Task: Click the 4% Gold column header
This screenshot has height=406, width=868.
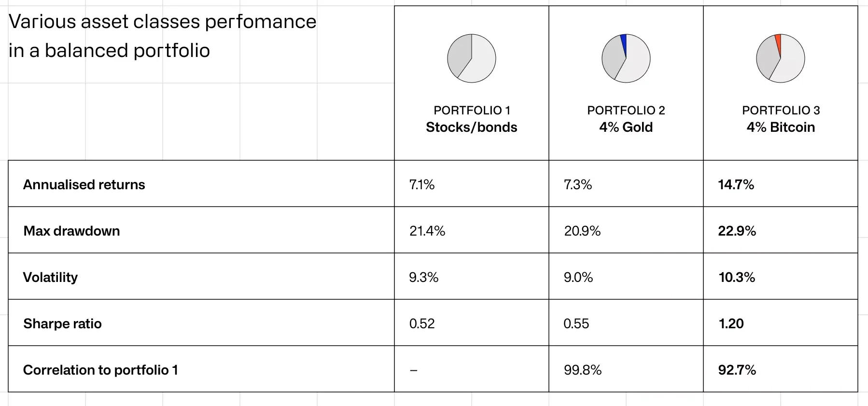Action: (626, 127)
